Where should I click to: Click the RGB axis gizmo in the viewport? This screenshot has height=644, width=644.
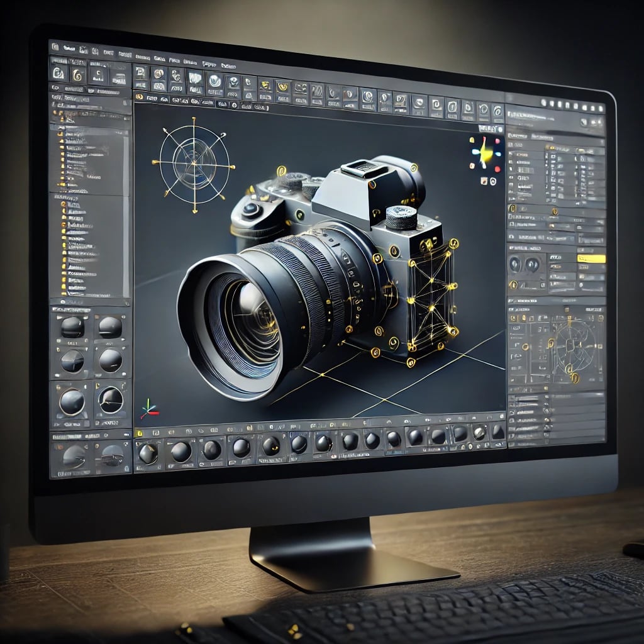point(149,409)
